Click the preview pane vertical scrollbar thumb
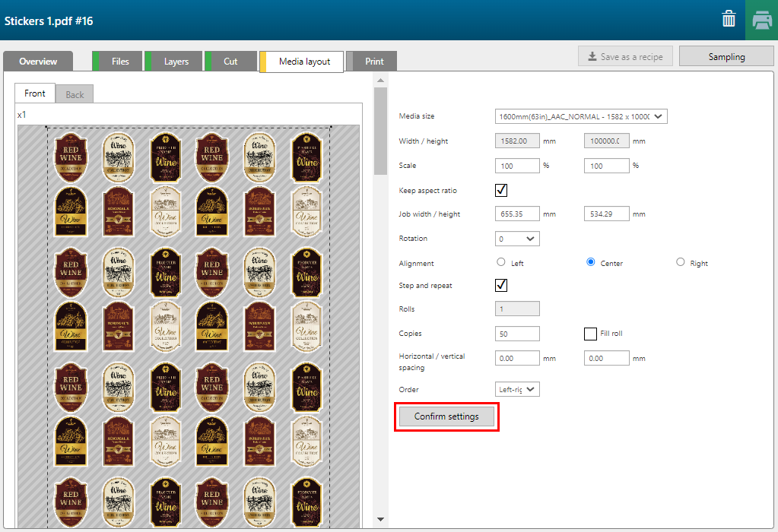Screen dimensions: 778x532 (380, 129)
